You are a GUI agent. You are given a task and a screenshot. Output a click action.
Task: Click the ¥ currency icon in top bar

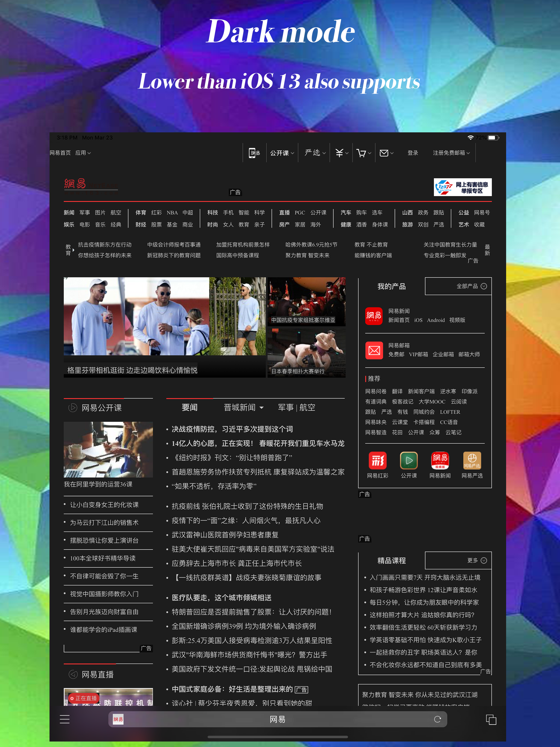coord(339,153)
